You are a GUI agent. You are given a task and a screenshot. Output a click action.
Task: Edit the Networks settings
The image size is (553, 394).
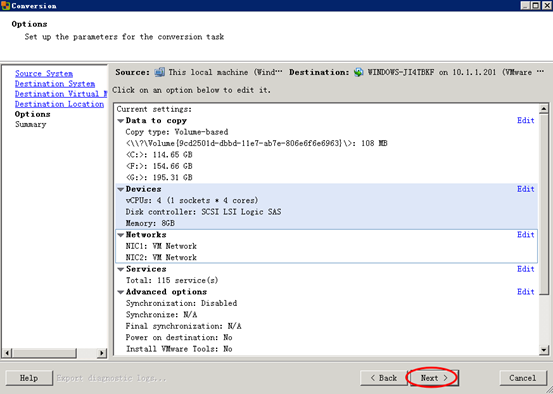coord(525,235)
